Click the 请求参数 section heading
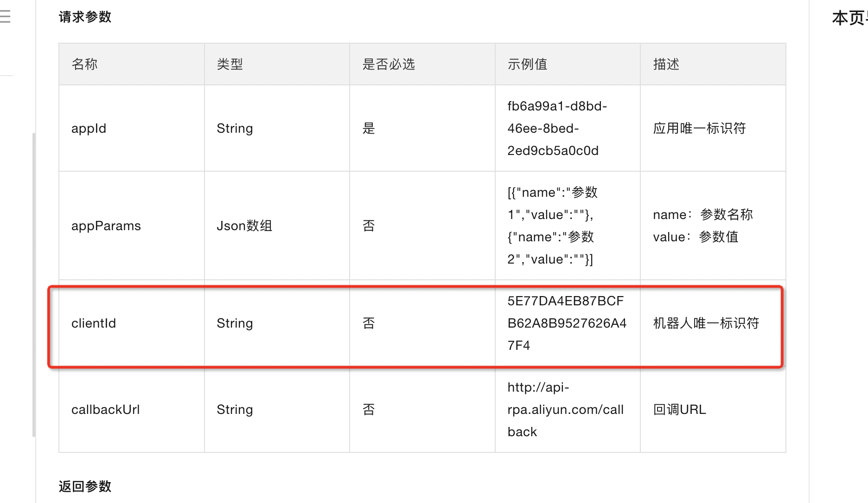Viewport: 868px width, 503px height. tap(85, 17)
